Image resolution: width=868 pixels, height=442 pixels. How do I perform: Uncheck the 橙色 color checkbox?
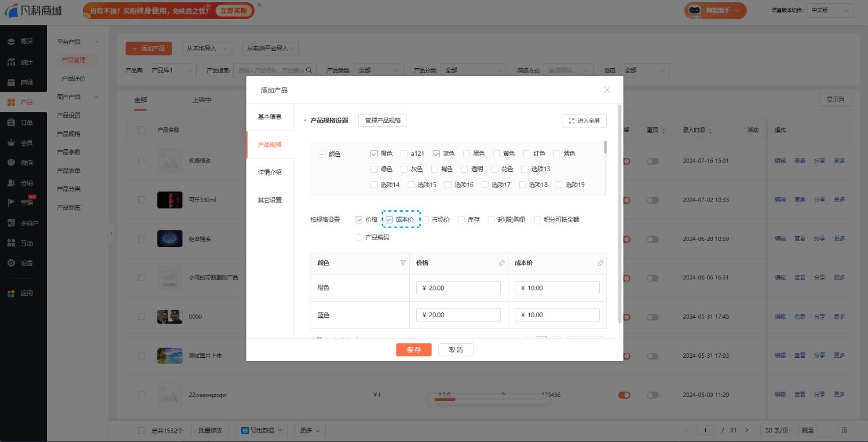[x=374, y=154]
